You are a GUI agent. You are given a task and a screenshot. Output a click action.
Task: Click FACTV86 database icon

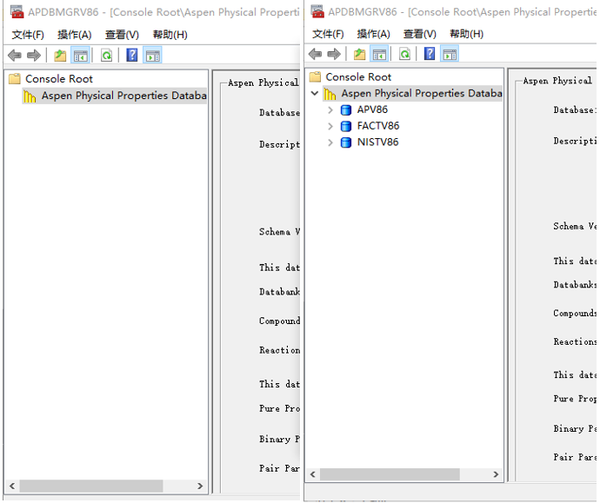346,126
